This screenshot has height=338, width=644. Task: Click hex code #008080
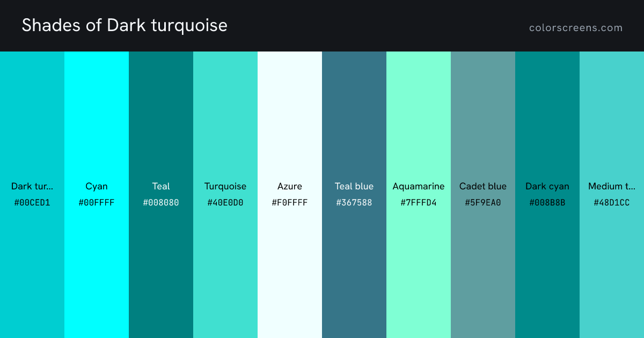click(161, 203)
